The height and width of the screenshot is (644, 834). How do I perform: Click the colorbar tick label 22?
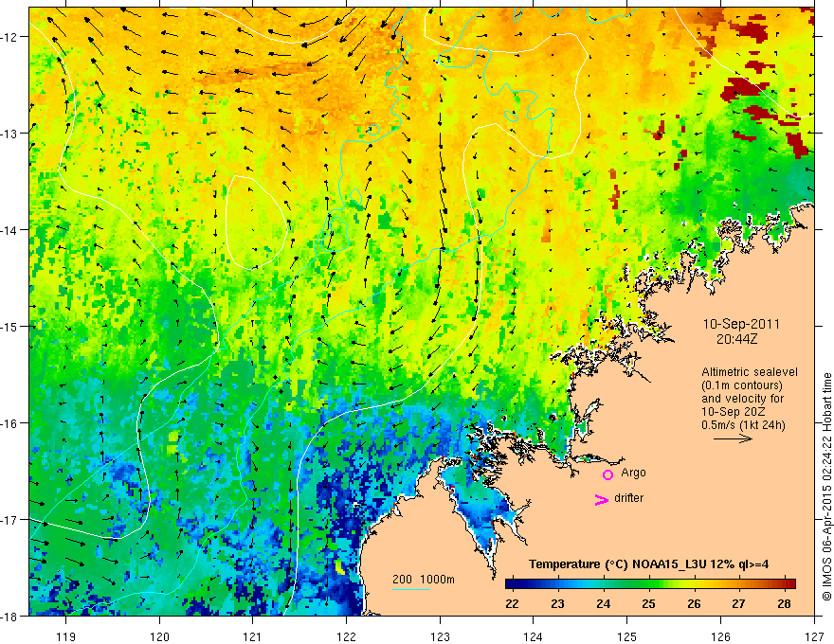(512, 604)
